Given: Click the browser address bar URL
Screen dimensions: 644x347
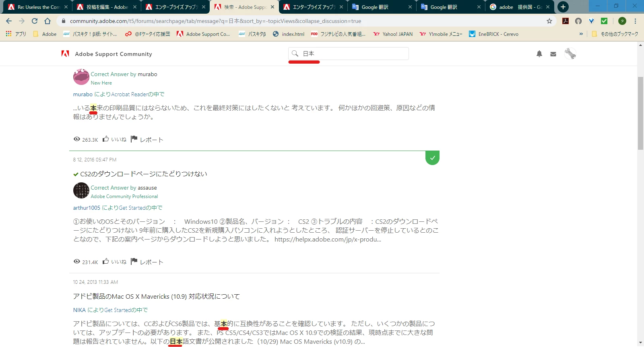Looking at the screenshot, I should pyautogui.click(x=215, y=21).
